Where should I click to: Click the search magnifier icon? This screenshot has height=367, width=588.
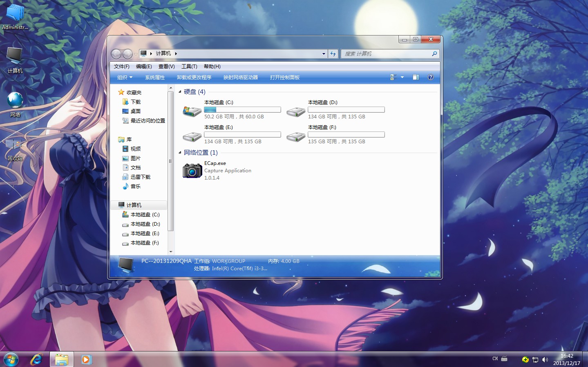pos(434,53)
